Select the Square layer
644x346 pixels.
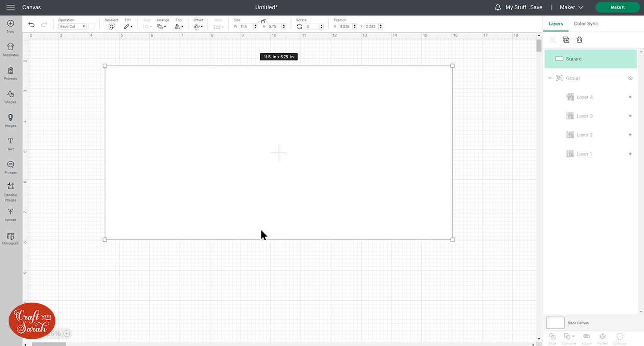[590, 59]
